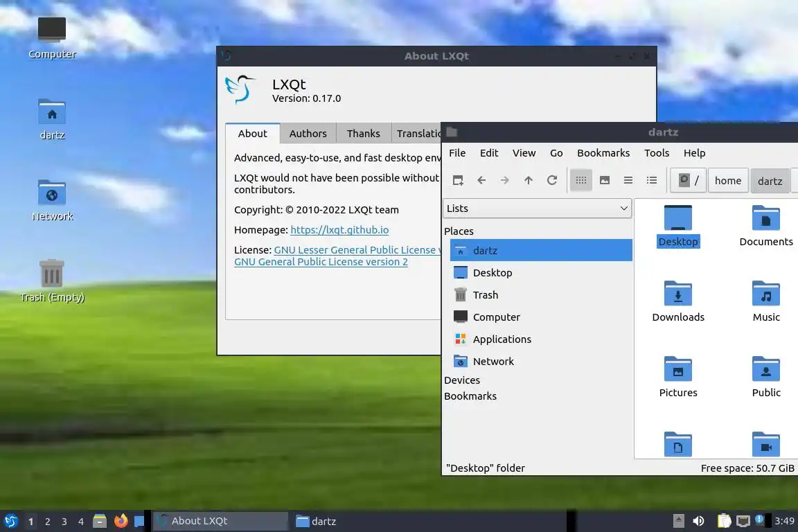Select Desktop in the Places list
The image size is (798, 532).
pyautogui.click(x=541, y=272)
